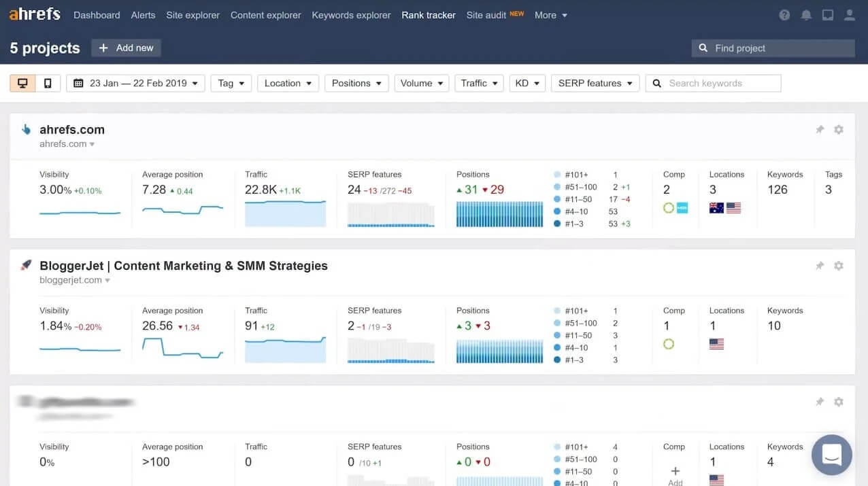Open the Positions filter dropdown
The image size is (868, 486).
(x=356, y=83)
